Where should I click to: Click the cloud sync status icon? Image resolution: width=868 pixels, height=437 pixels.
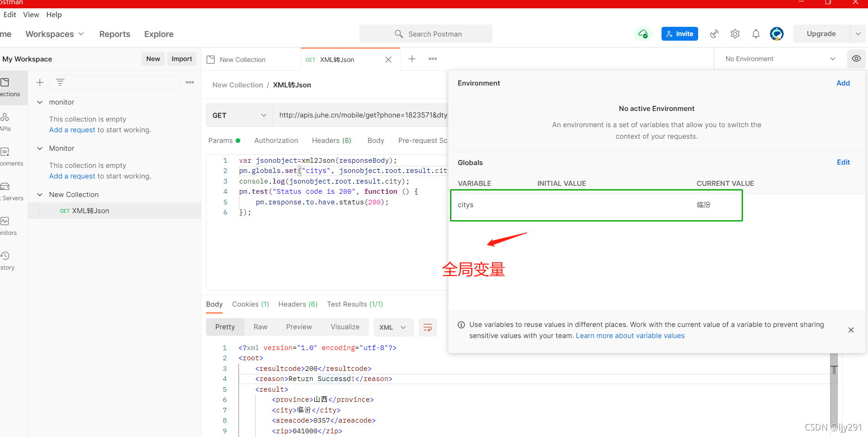coord(643,33)
